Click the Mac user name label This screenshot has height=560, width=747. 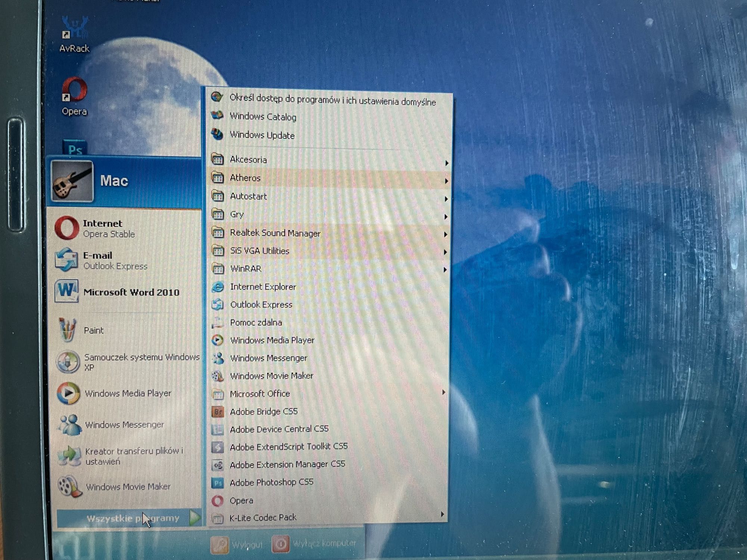coord(114,181)
